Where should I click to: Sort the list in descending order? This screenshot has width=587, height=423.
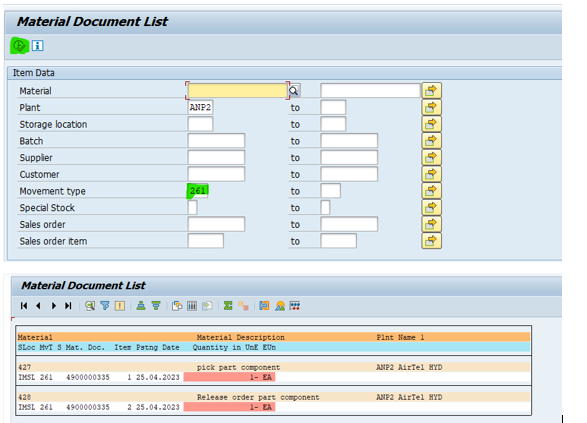point(156,306)
